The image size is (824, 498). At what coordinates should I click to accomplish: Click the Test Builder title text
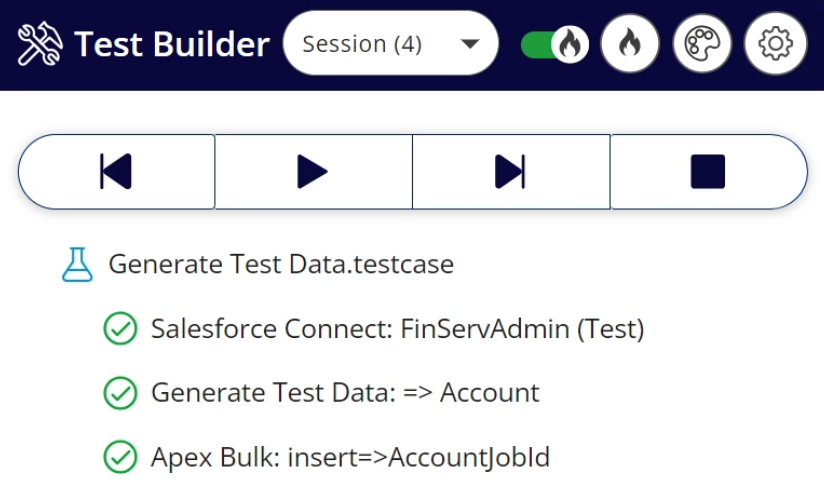tap(172, 44)
